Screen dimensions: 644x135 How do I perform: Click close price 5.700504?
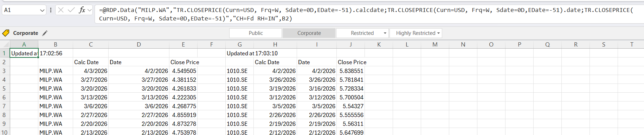pos(350,97)
